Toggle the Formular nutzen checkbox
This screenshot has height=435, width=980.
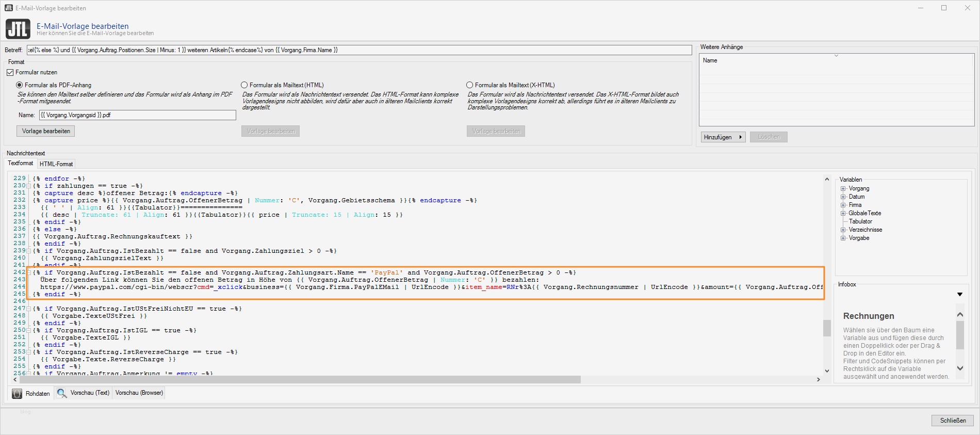tap(10, 72)
